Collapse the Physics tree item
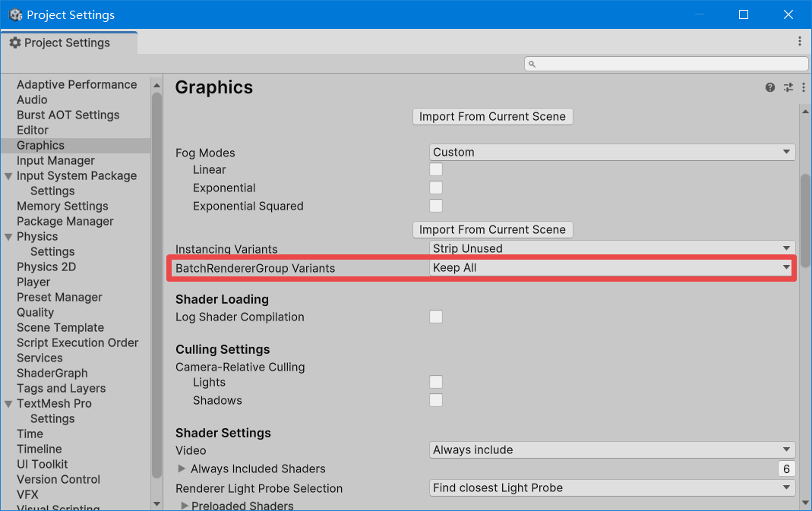 pyautogui.click(x=8, y=237)
